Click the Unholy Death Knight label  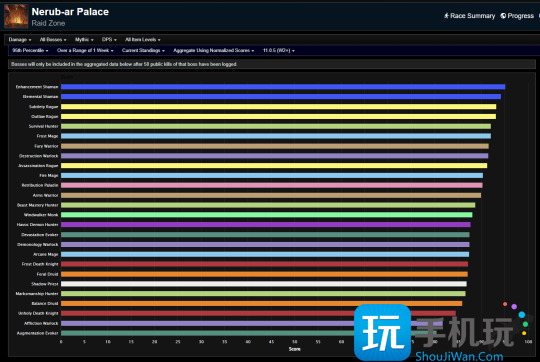pos(38,313)
